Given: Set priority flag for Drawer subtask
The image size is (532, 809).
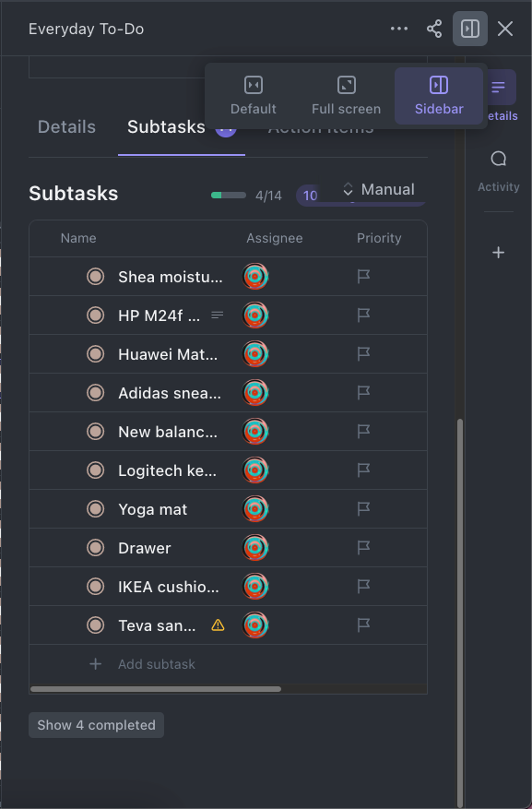Looking at the screenshot, I should 363,548.
